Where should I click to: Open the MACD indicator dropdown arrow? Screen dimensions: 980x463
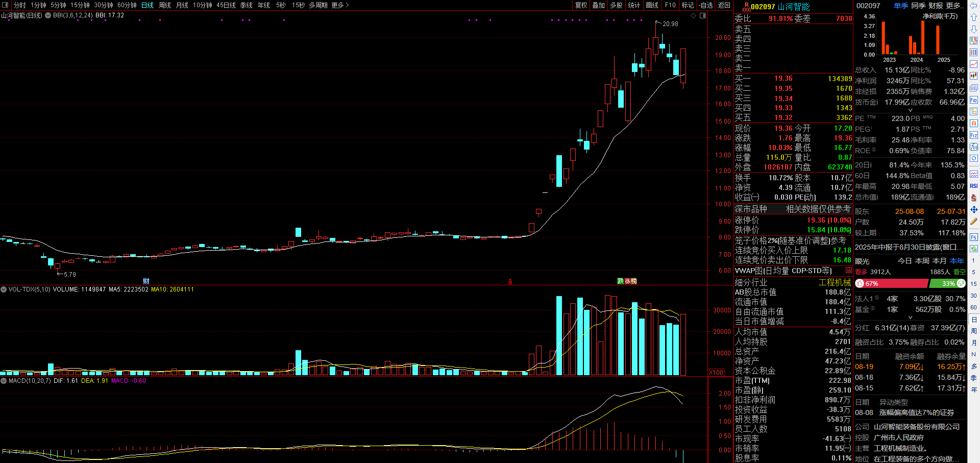[4, 381]
